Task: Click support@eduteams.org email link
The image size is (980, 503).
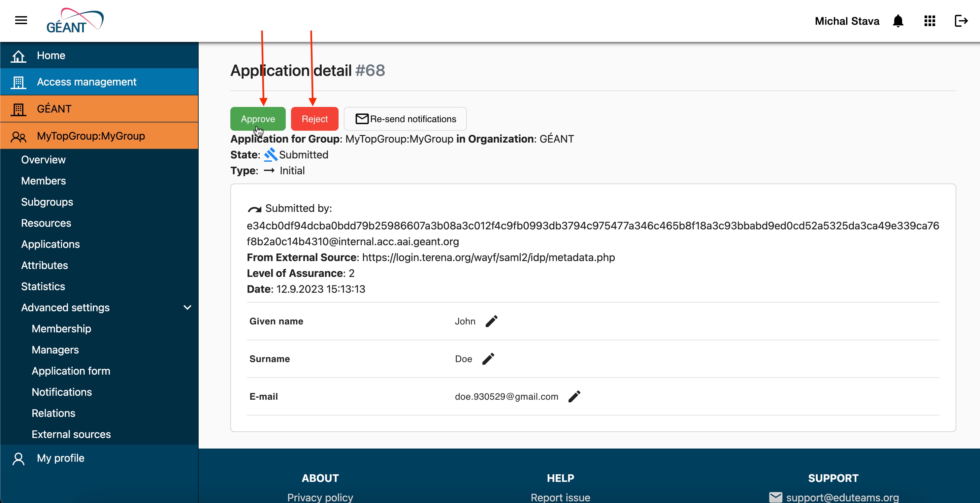Action: [842, 497]
